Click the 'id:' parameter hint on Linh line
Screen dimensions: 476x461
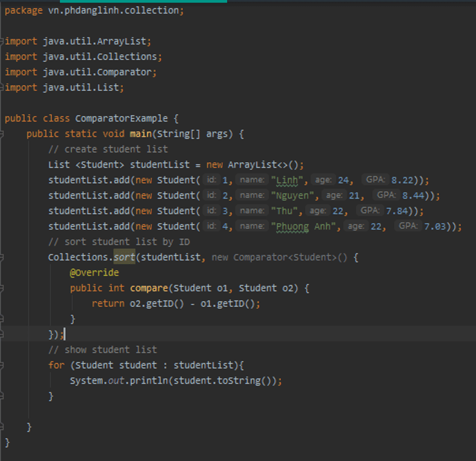click(x=211, y=180)
